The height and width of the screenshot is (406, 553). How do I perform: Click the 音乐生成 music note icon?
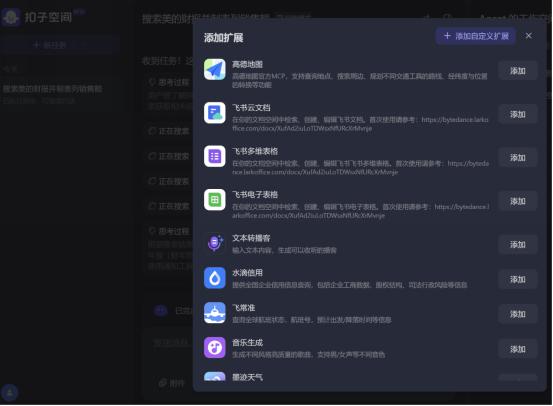(215, 348)
